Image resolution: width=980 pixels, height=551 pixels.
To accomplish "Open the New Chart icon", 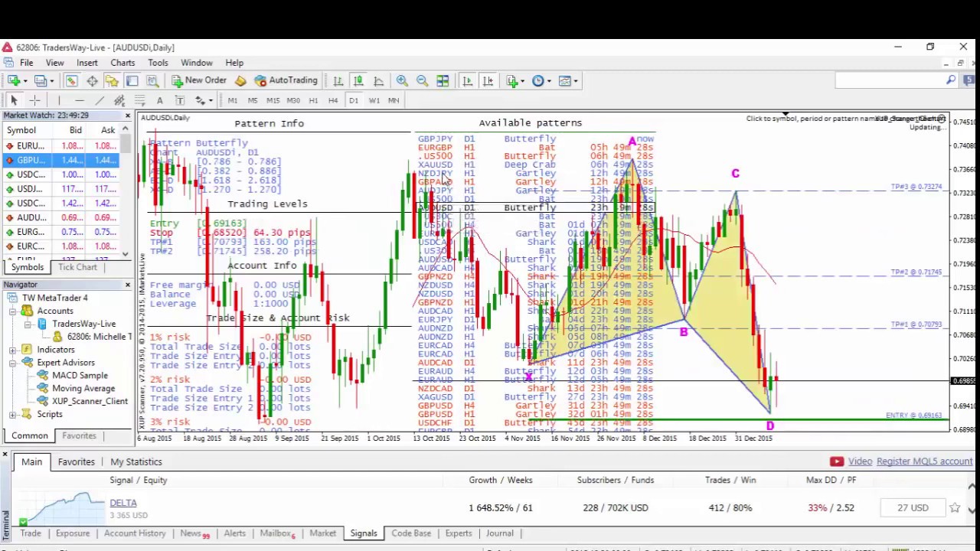I will pyautogui.click(x=14, y=80).
